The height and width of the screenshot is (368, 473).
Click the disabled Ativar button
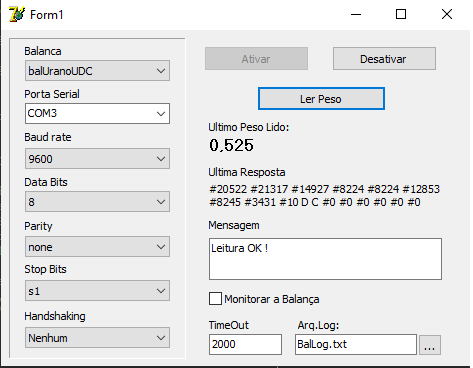click(x=256, y=59)
